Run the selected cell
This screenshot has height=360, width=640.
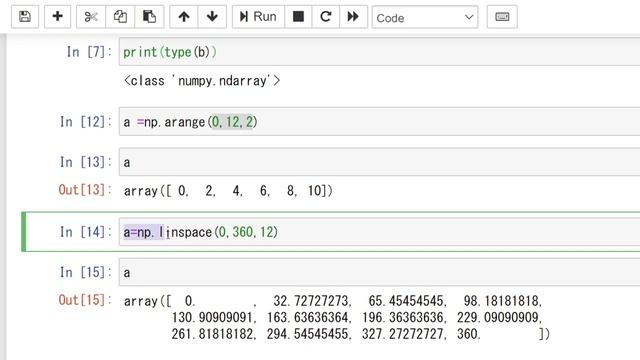point(258,17)
